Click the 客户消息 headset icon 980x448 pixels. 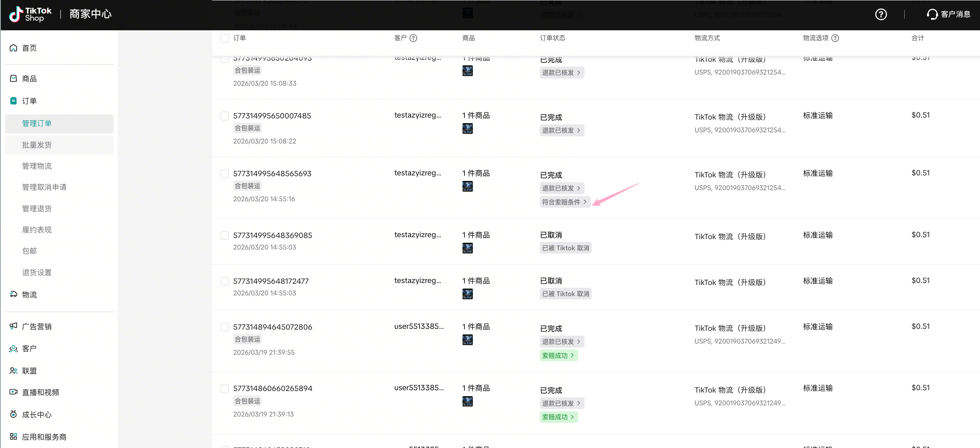coord(932,14)
